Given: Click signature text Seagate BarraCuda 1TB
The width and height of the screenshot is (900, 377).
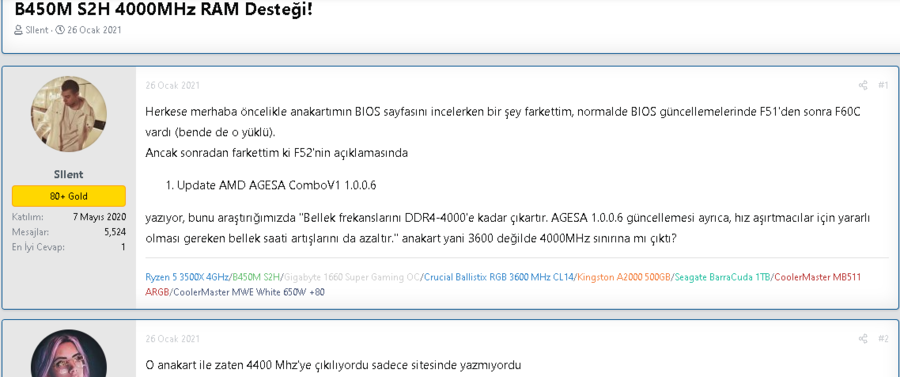Looking at the screenshot, I should pos(722,277).
